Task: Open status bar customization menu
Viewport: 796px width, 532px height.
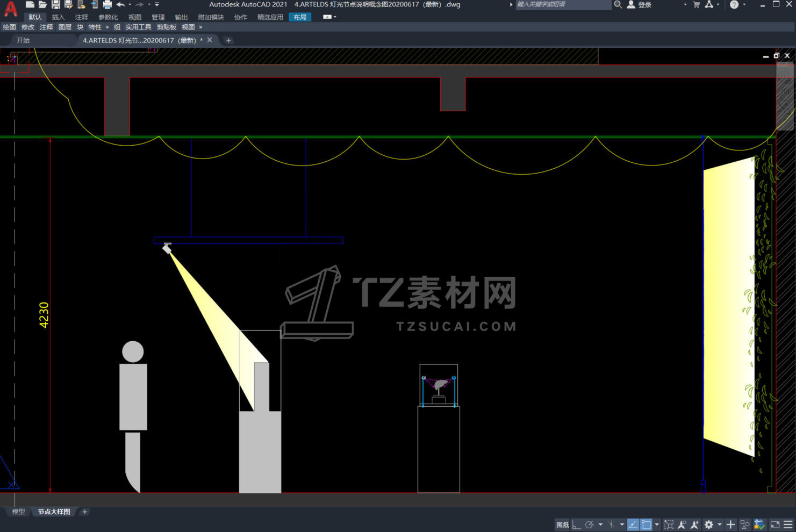Action: tap(788, 524)
